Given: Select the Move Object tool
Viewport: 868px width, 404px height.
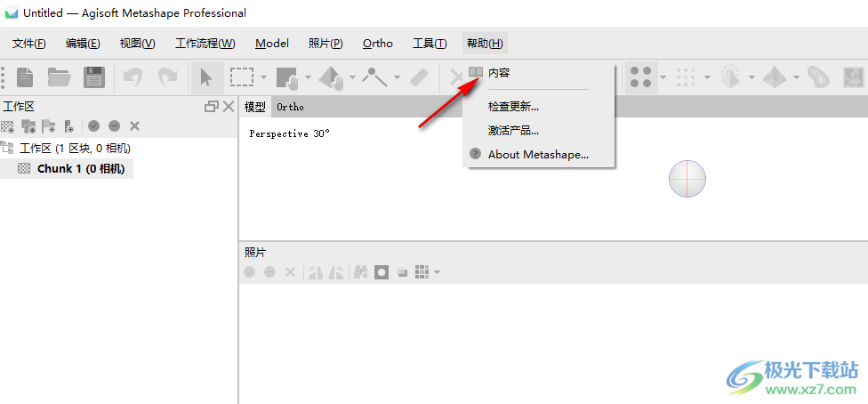Looking at the screenshot, I should [332, 78].
